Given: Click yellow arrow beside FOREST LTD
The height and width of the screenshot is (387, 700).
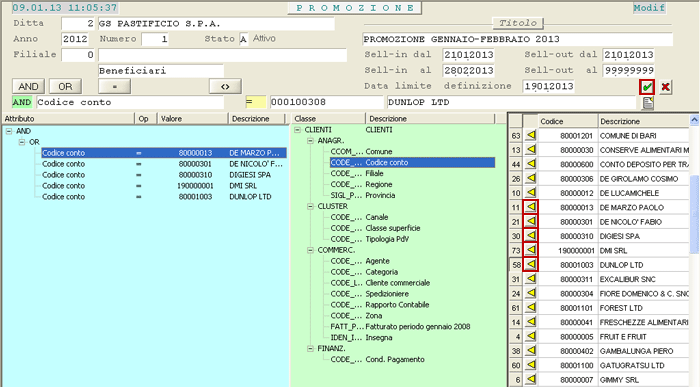Looking at the screenshot, I should 530,308.
